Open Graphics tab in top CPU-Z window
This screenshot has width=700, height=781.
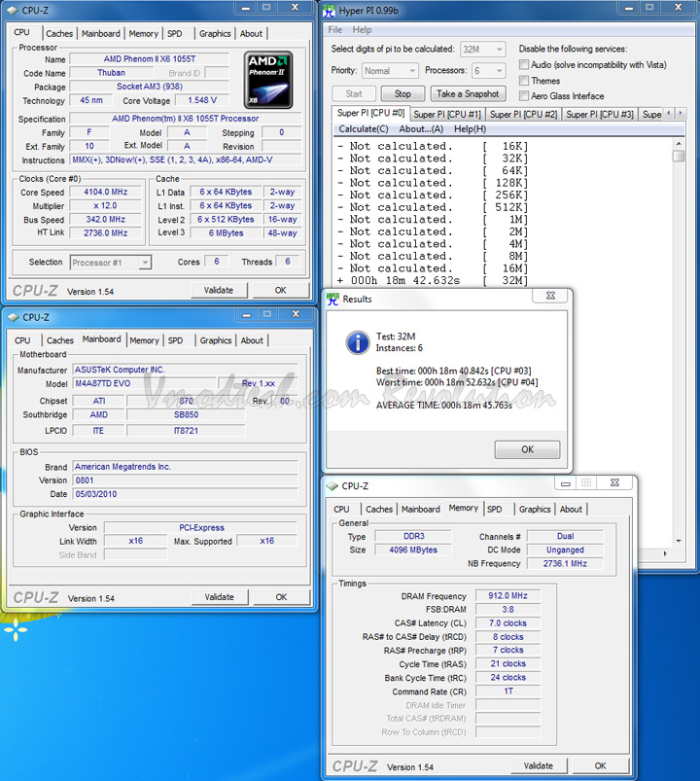coord(215,34)
